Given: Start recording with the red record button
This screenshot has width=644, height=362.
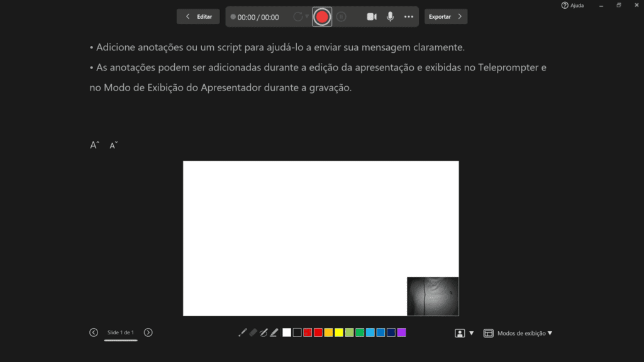Looking at the screenshot, I should (321, 17).
